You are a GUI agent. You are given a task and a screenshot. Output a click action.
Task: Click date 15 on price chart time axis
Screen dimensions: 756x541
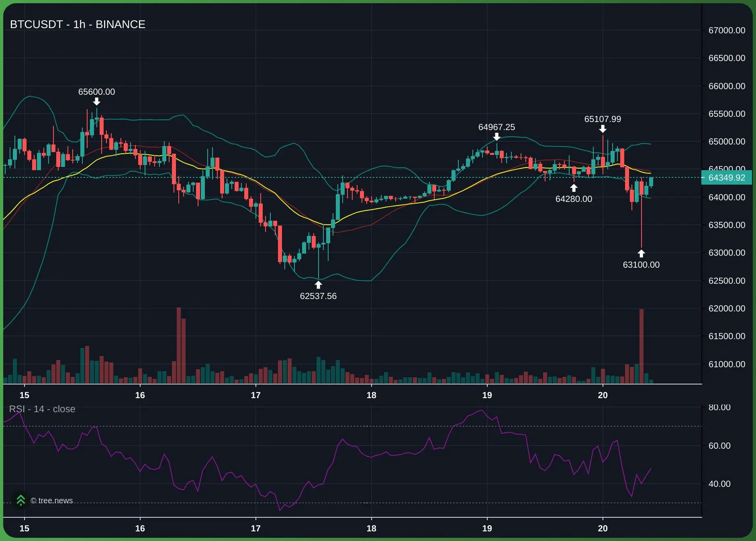[x=25, y=395]
